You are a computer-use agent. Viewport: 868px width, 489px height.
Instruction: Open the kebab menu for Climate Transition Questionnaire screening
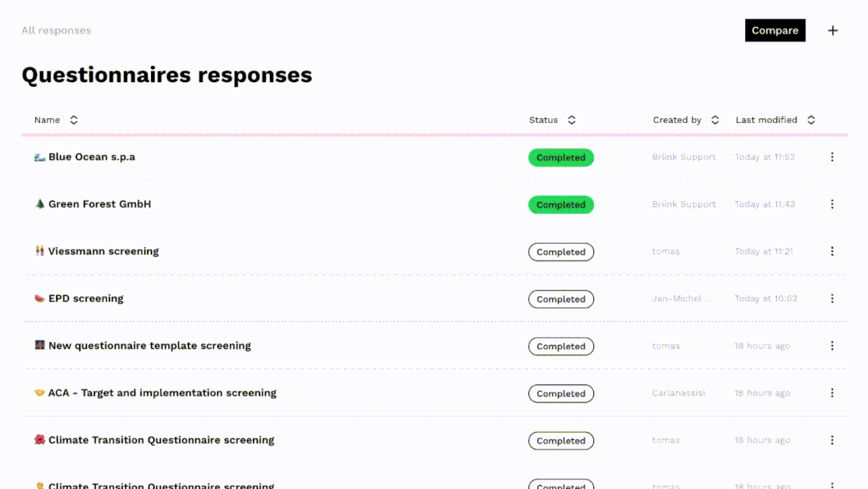click(832, 440)
